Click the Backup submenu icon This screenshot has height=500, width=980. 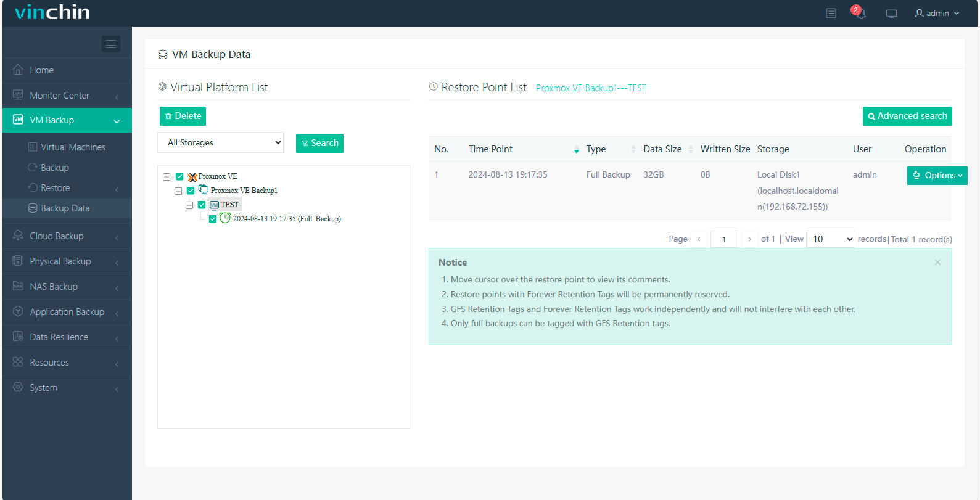pyautogui.click(x=33, y=167)
